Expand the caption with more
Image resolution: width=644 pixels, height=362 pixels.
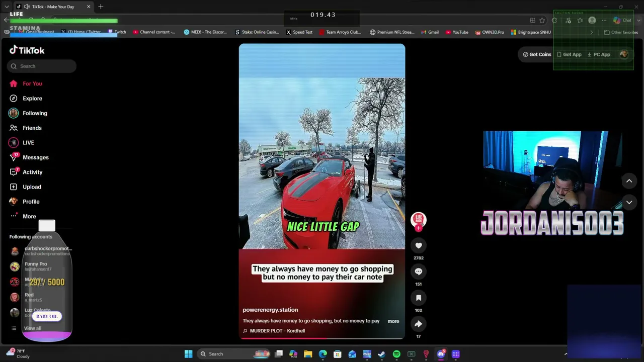pos(393,321)
